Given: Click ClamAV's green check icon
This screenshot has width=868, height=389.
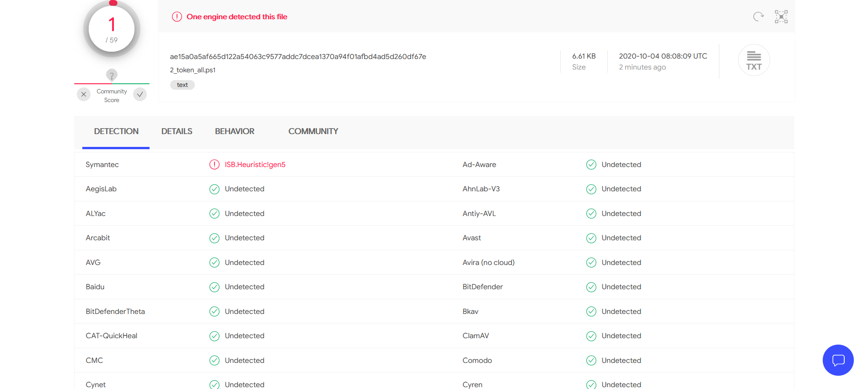Looking at the screenshot, I should coord(591,336).
